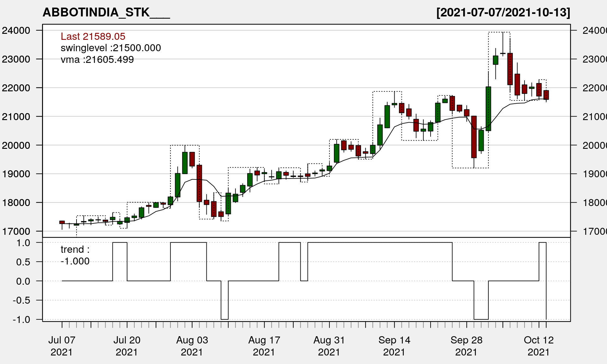Click the Oct 12 2021 date label
The image size is (607, 364).
pos(539,346)
